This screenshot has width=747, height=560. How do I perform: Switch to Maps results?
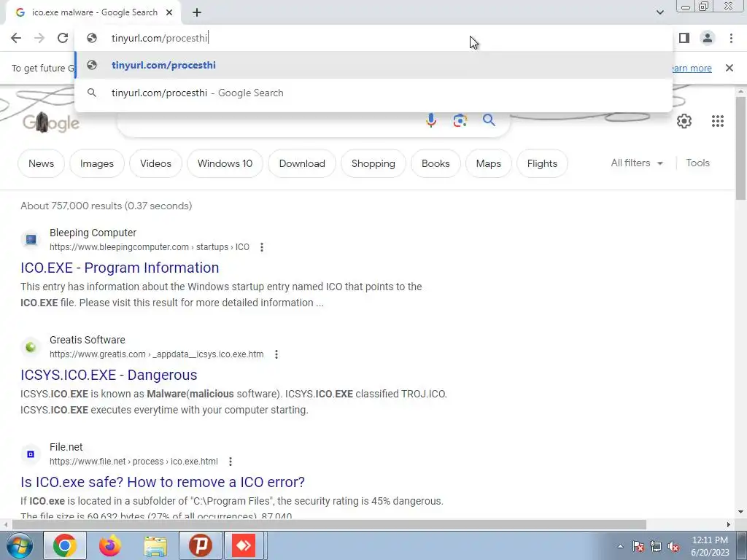(488, 163)
